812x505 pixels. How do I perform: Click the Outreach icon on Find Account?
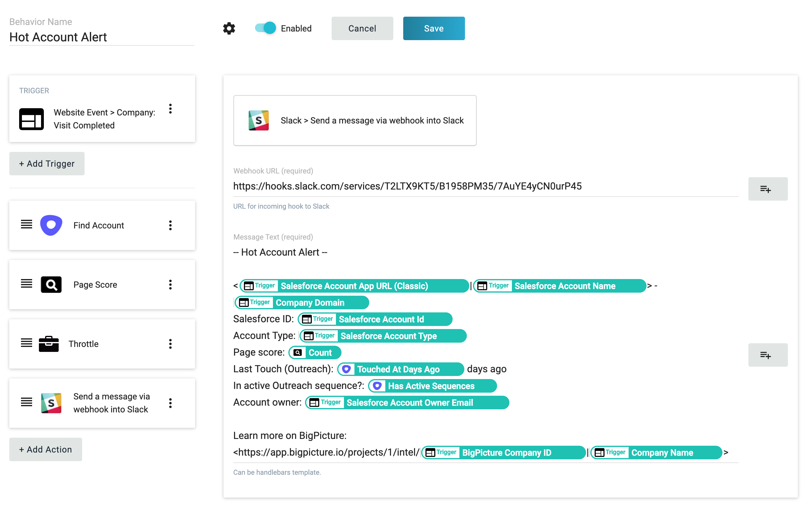(x=51, y=225)
